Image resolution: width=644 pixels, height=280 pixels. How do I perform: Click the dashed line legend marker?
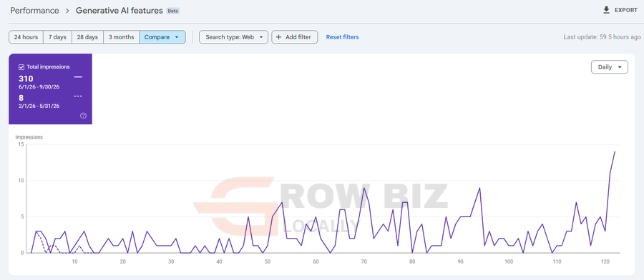(78, 96)
